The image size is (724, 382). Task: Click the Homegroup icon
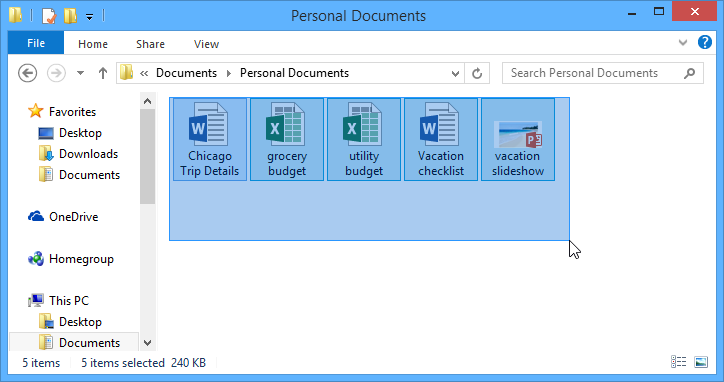36,259
